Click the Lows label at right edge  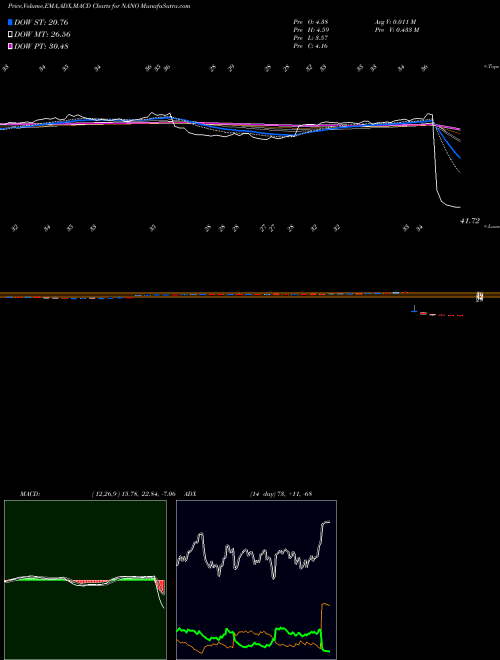pyautogui.click(x=492, y=226)
